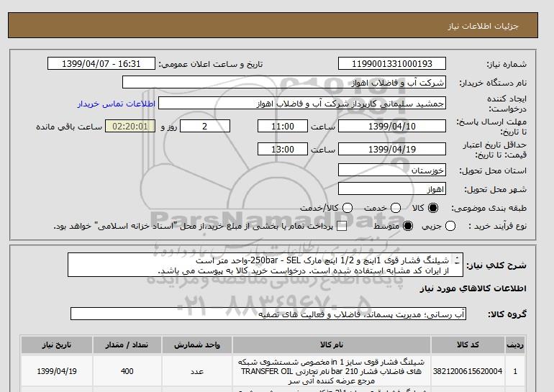Viewport: 554px width, 392px height.
Task: Tick the اسناد خزانه اسلامی payment checkbox
Action: click(x=342, y=227)
